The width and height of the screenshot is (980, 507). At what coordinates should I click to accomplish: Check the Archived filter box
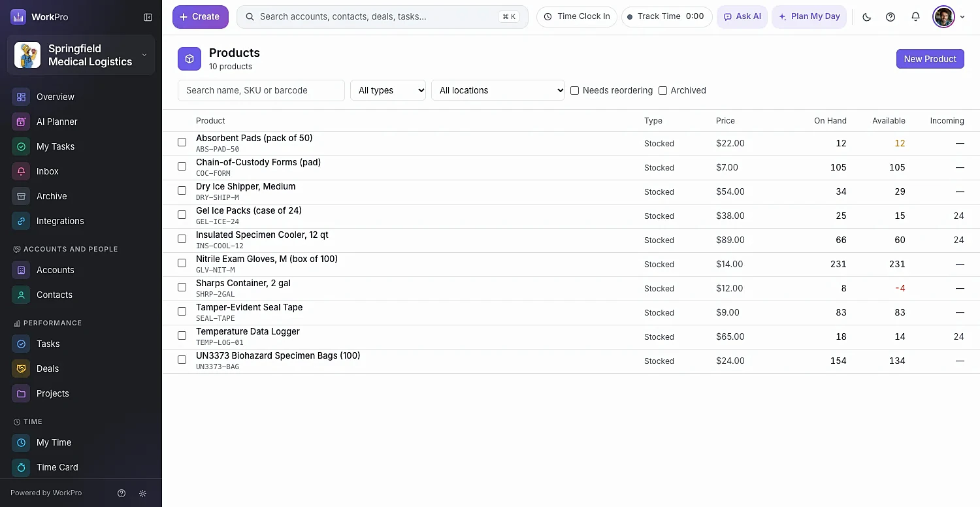pyautogui.click(x=663, y=91)
